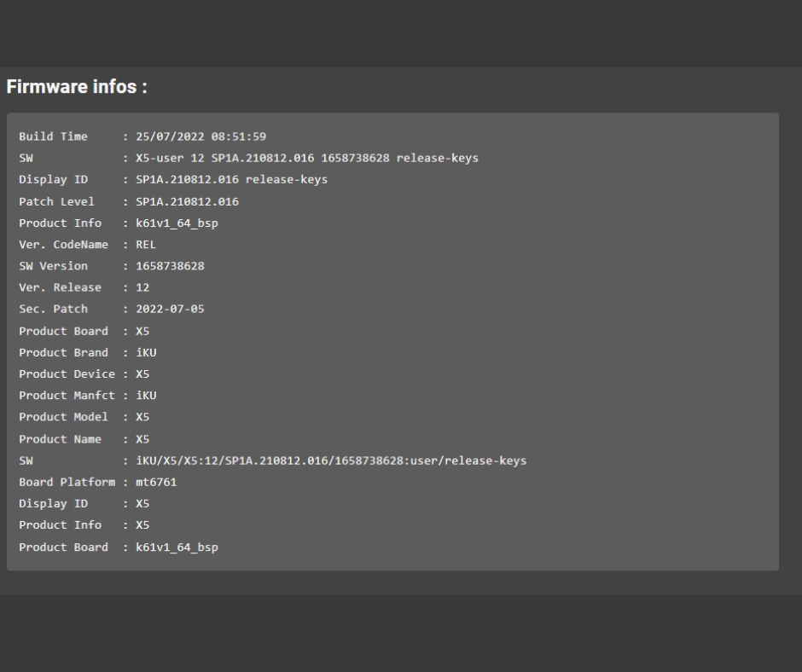Click "Product Info" label beside k61v1_64_bsp

point(60,223)
